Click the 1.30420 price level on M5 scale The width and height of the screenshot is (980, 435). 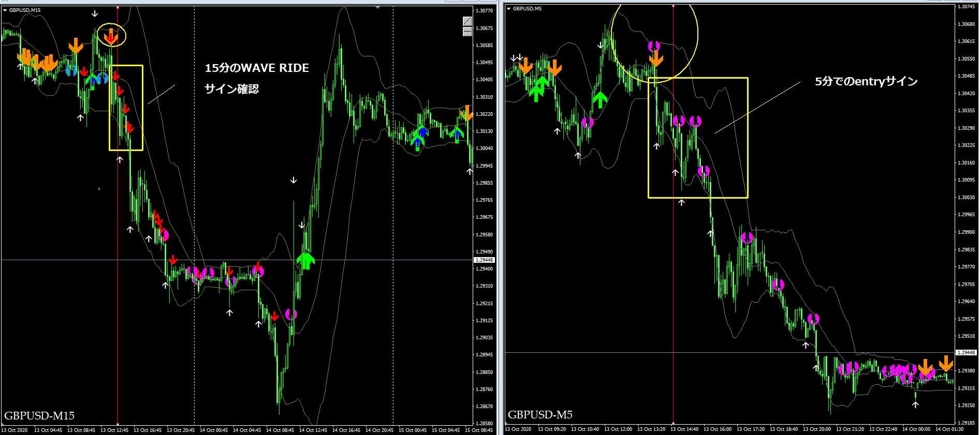point(966,94)
